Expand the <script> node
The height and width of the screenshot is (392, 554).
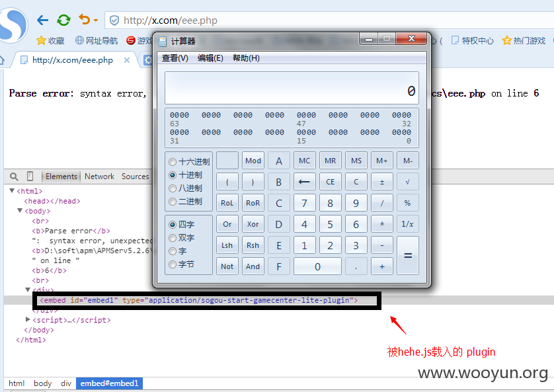pos(28,319)
